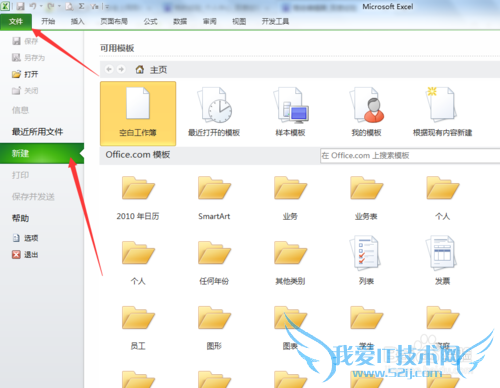Screen dimensions: 500x388
Task: Open the 图形 templates folder
Action: [x=214, y=328]
